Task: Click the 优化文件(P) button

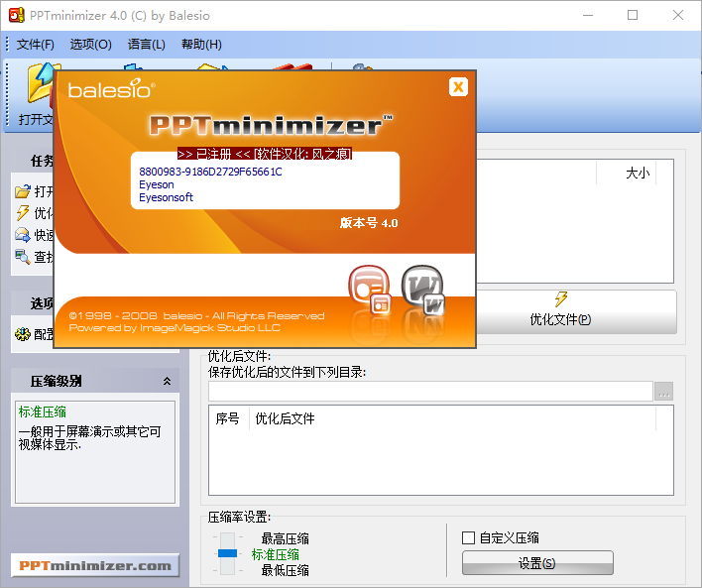Action: (x=576, y=311)
